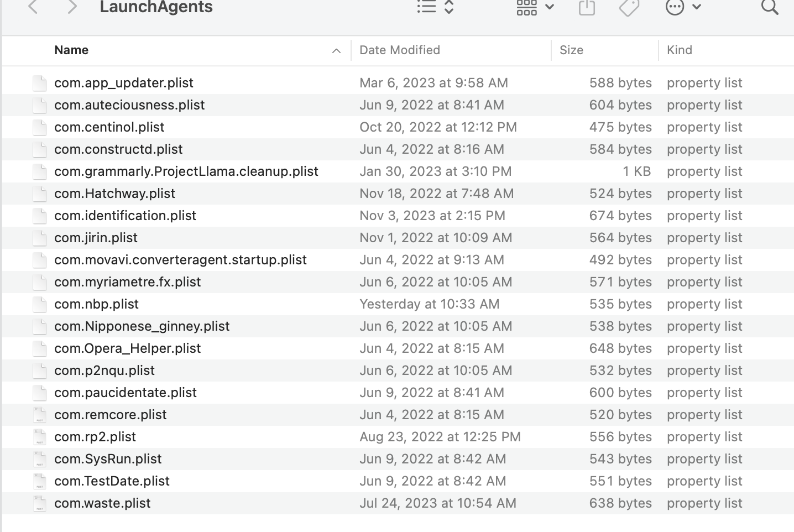This screenshot has height=532, width=794.
Task: Click the Kind column header
Action: [x=679, y=50]
